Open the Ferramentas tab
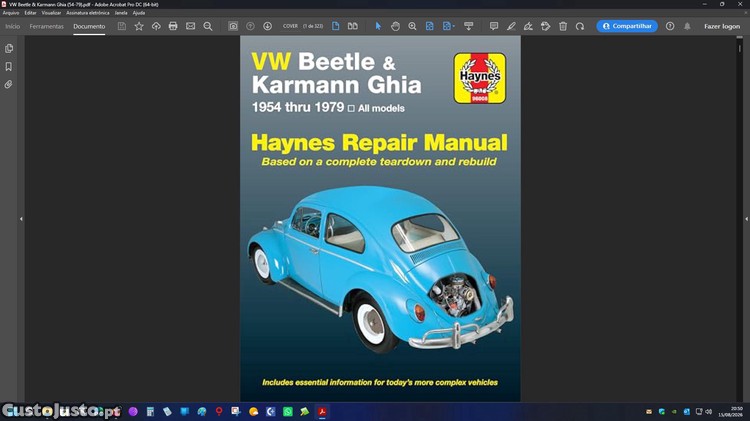Screen dimensions: 750x421 click(x=46, y=26)
